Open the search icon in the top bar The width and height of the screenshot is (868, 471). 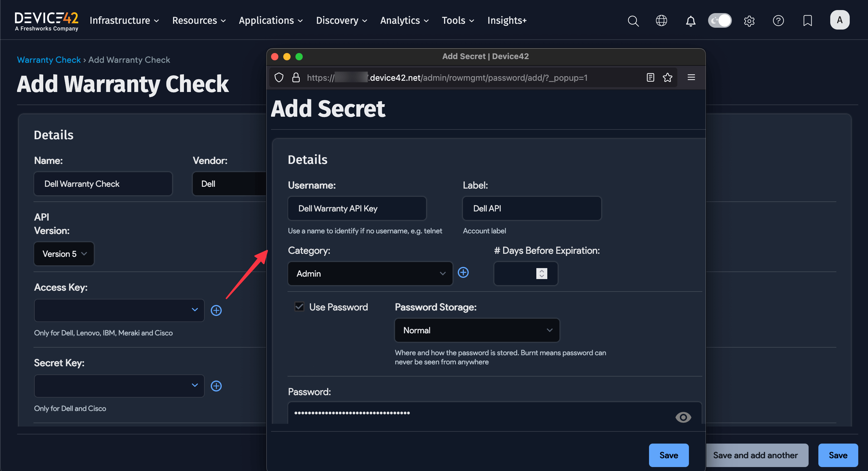coord(633,21)
